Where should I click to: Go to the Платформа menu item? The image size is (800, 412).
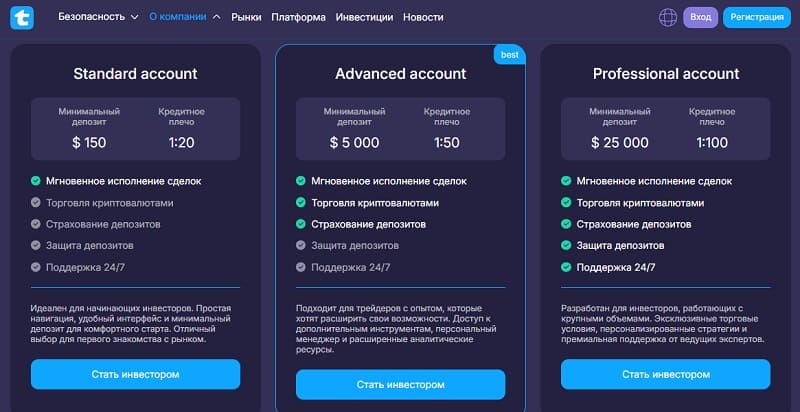pyautogui.click(x=298, y=17)
